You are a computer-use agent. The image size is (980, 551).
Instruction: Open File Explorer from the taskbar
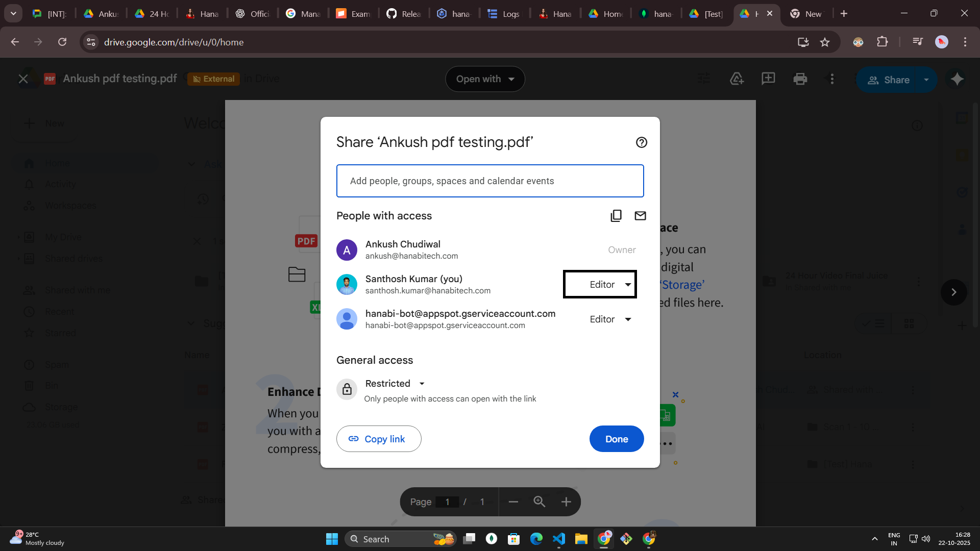point(581,539)
